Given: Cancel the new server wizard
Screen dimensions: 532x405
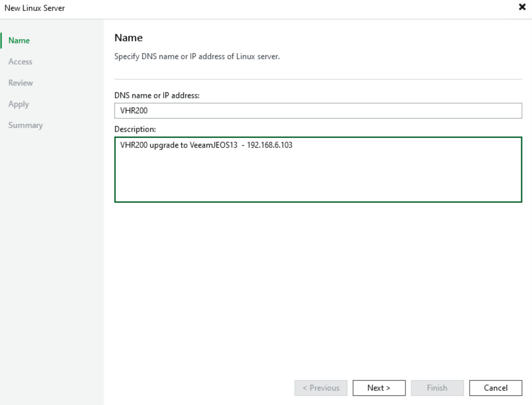Looking at the screenshot, I should pyautogui.click(x=495, y=388).
